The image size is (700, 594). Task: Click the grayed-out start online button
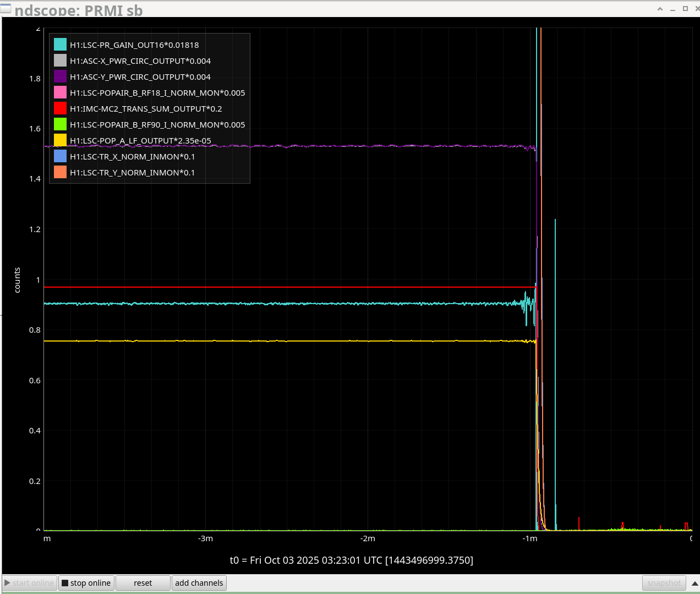point(30,583)
